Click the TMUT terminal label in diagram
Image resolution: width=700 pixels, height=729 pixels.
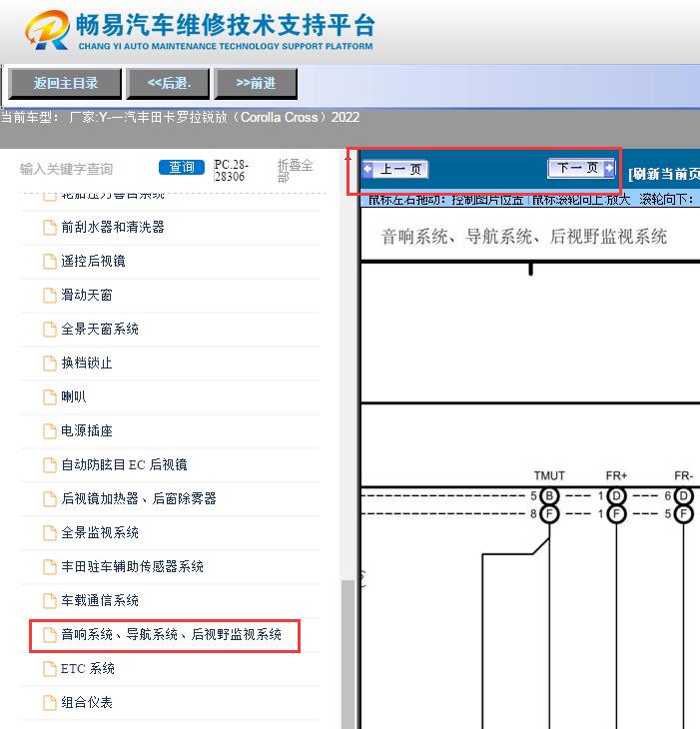(549, 475)
